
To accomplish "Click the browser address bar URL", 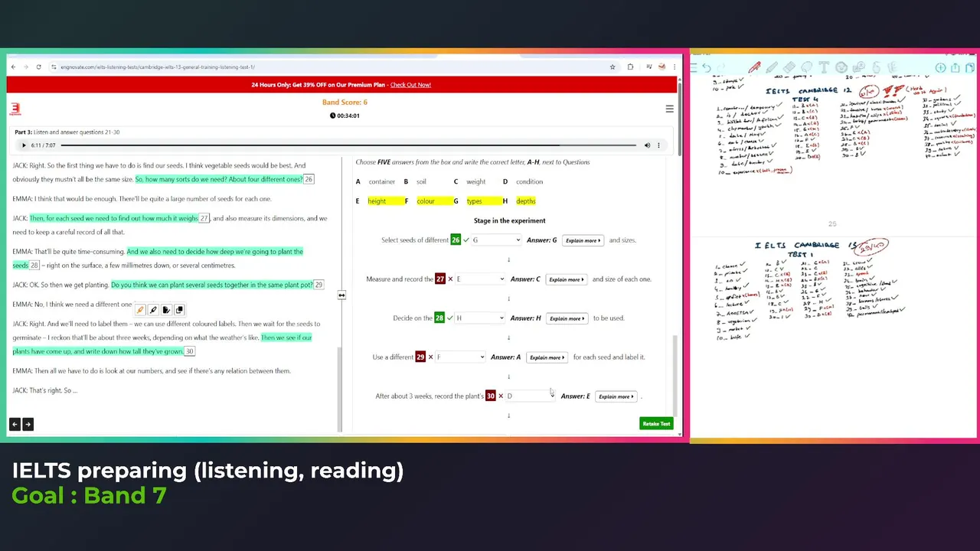I will [x=158, y=67].
